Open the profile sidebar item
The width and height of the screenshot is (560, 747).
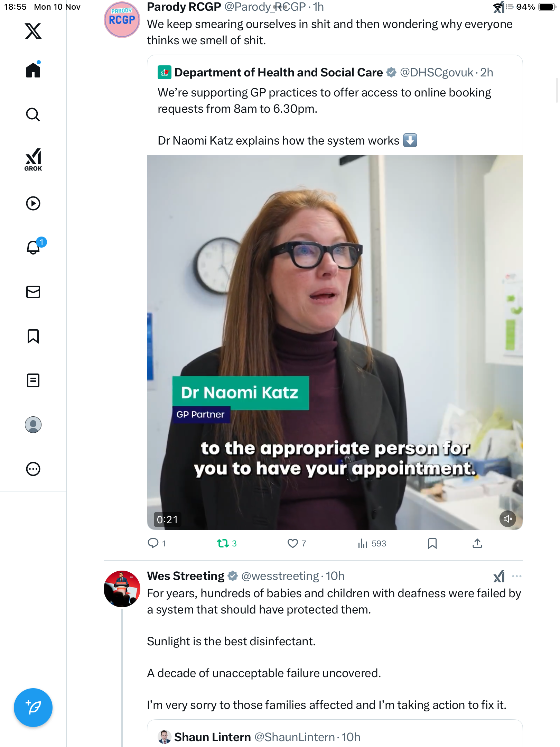tap(33, 425)
